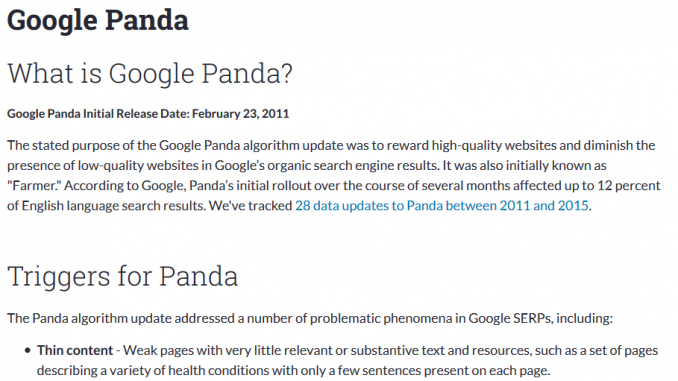Open the 28 data updates to Panda link
678x381 pixels.
[441, 205]
